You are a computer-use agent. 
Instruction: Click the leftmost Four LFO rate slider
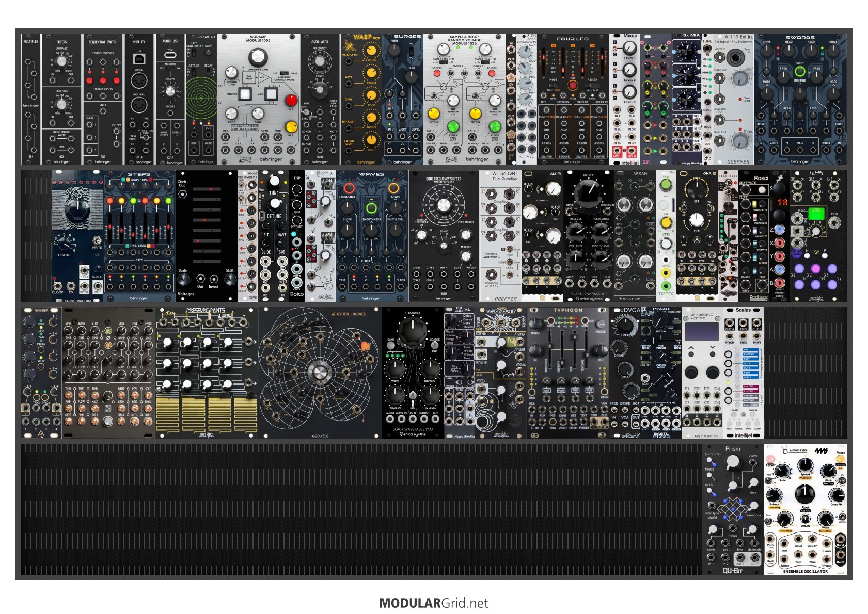coord(544,62)
